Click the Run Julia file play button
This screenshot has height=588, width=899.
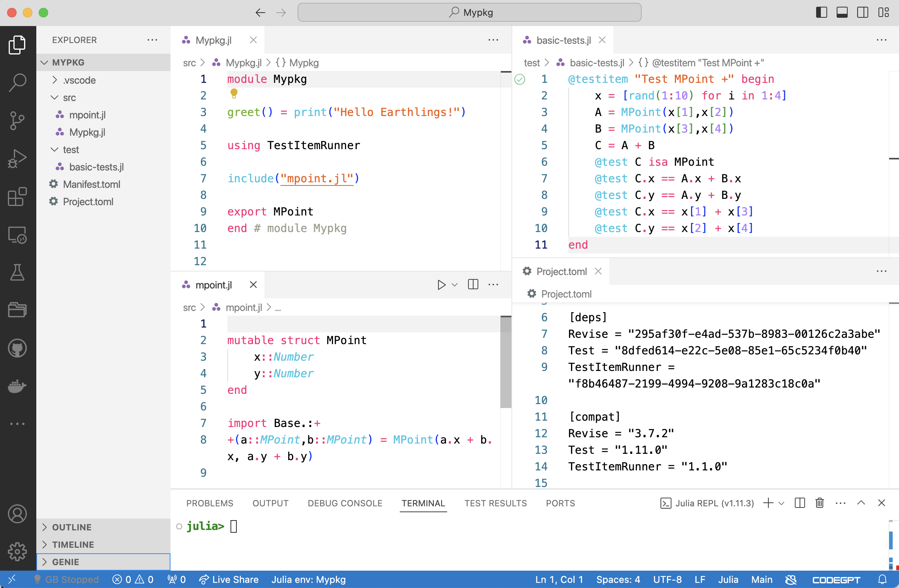point(441,285)
